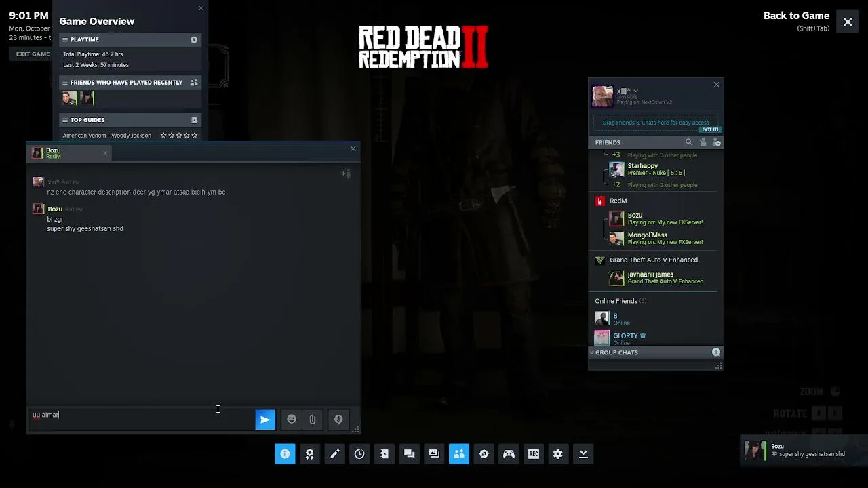Open the xiii* status dropdown arrow
Viewport: 868px width, 488px height.
[x=635, y=91]
